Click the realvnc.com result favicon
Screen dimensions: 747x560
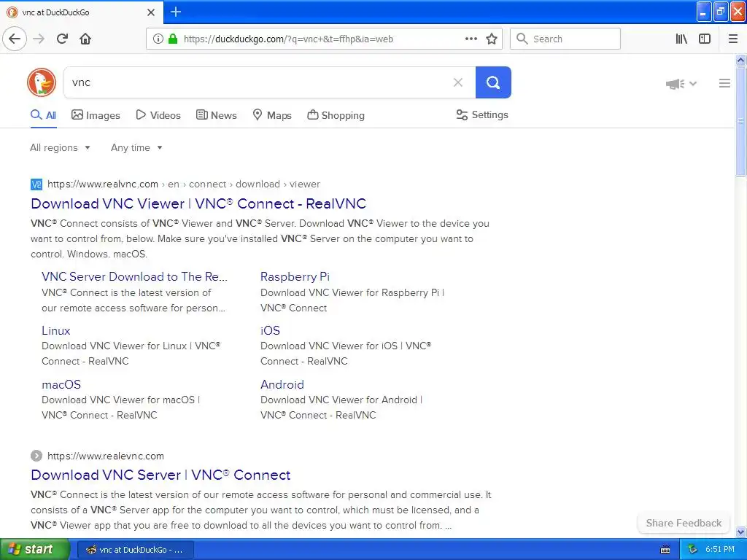(x=36, y=184)
